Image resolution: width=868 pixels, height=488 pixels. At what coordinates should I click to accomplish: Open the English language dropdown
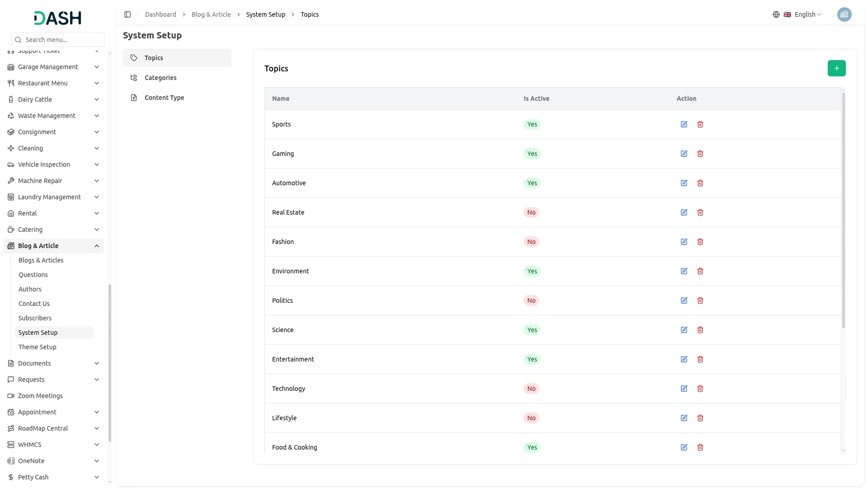coord(807,14)
